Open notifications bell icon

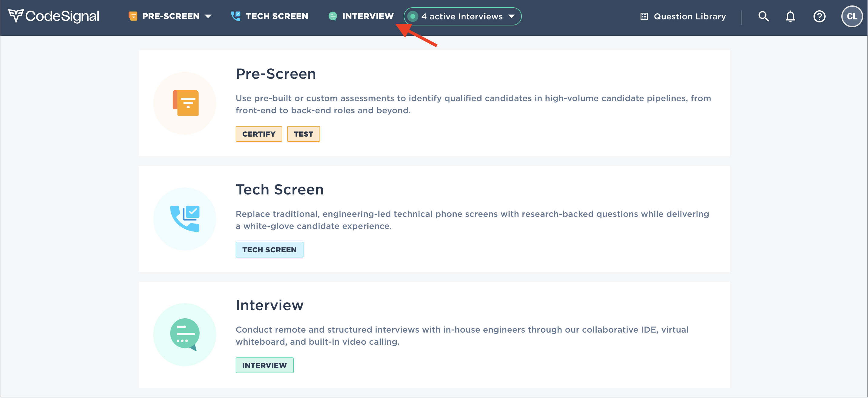(790, 16)
